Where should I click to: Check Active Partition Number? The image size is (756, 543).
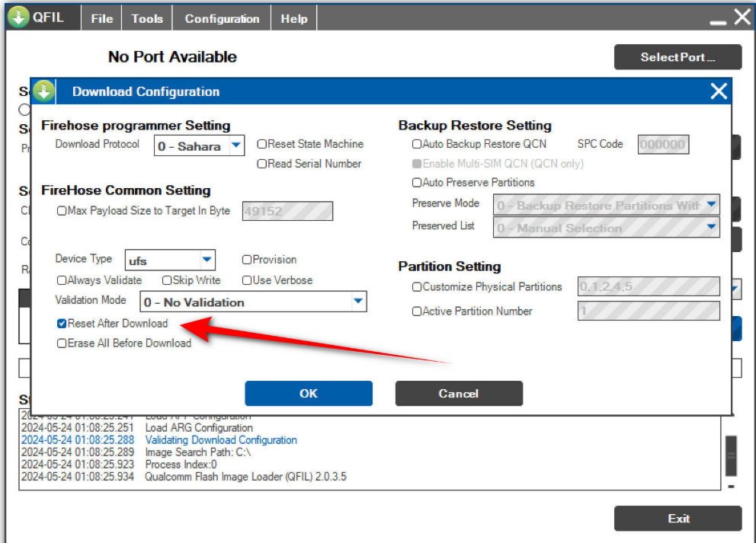click(417, 311)
